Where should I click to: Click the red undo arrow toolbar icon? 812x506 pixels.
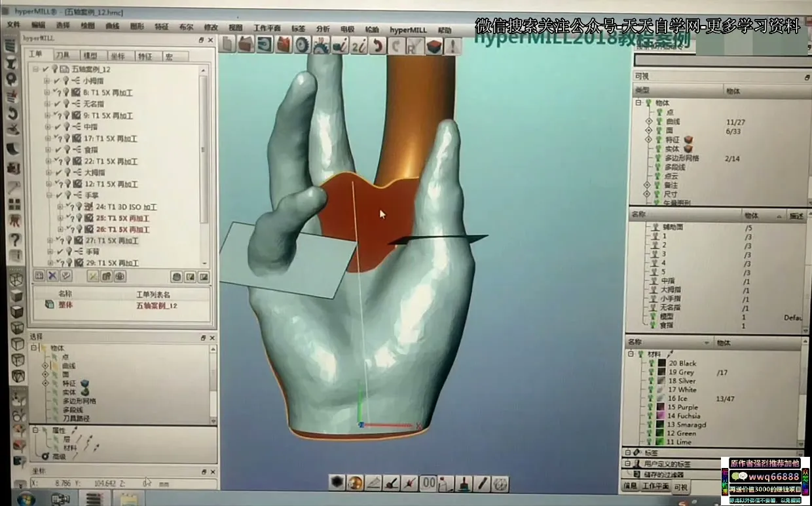pyautogui.click(x=378, y=45)
